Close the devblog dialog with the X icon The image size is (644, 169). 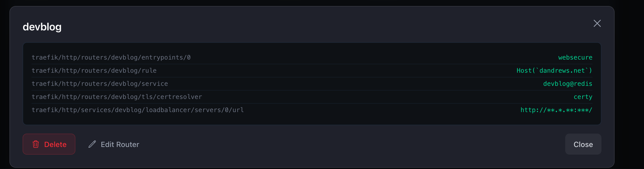[597, 23]
